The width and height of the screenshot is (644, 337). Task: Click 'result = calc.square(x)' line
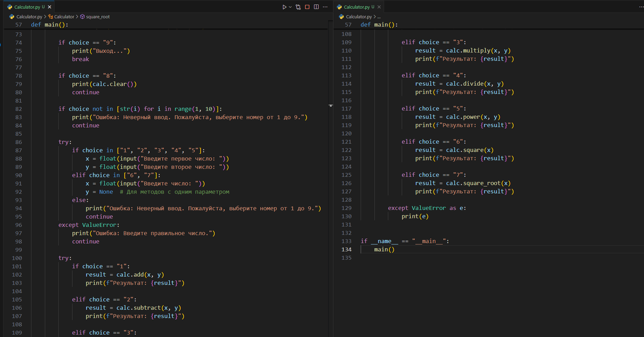(455, 150)
